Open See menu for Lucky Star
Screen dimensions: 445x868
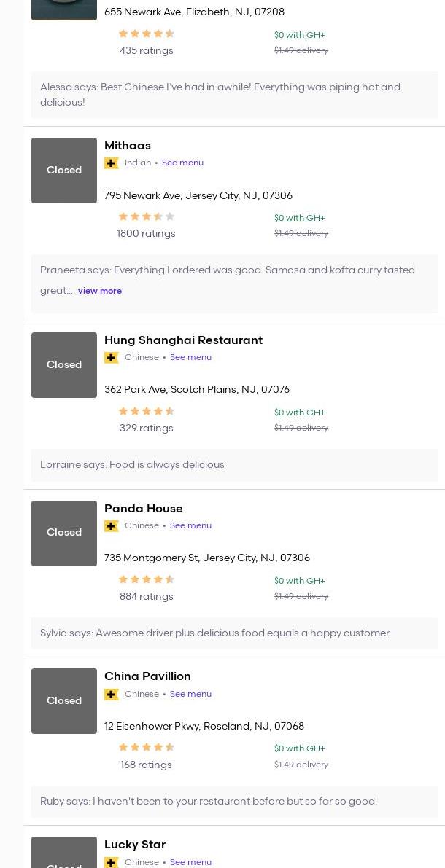190,862
